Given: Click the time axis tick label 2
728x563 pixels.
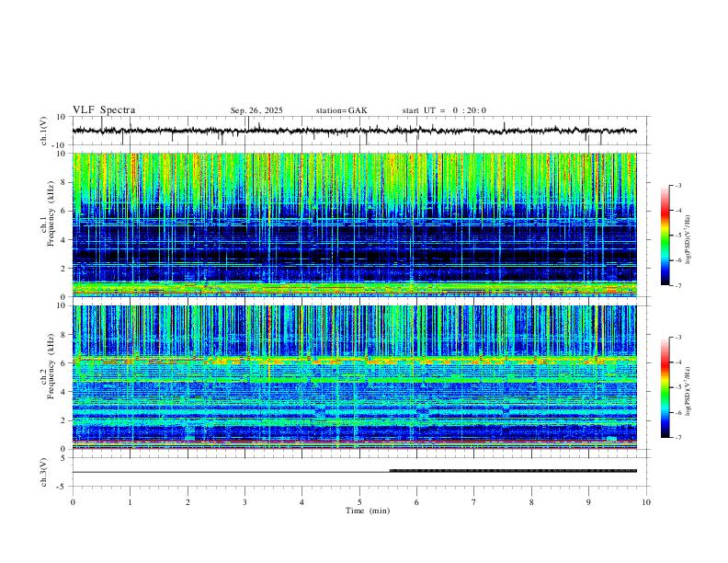Looking at the screenshot, I should coord(188,502).
